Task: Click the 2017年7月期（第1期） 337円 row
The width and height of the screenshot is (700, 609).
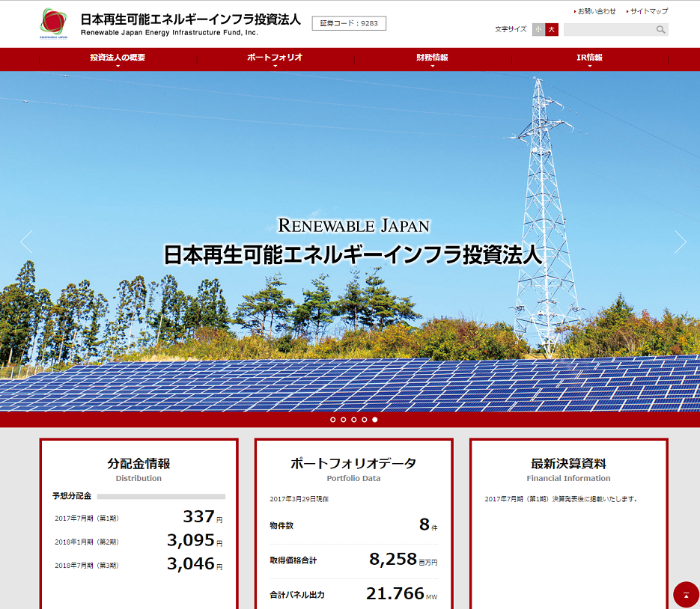Action: coord(139,517)
